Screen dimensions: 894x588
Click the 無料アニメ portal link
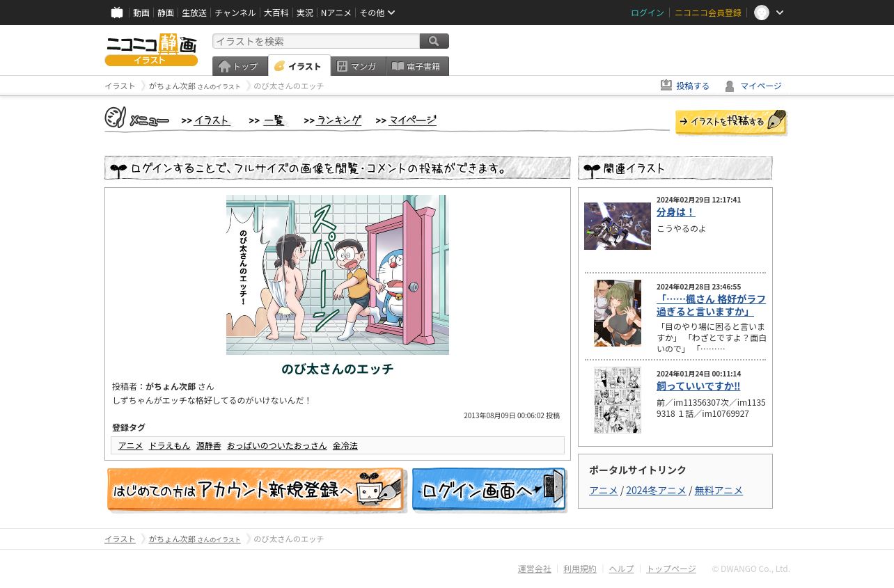click(x=719, y=490)
